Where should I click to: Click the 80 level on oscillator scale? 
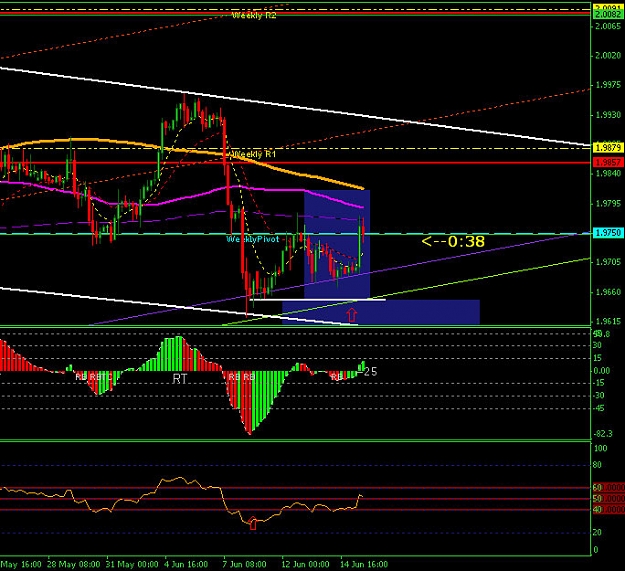[x=597, y=465]
